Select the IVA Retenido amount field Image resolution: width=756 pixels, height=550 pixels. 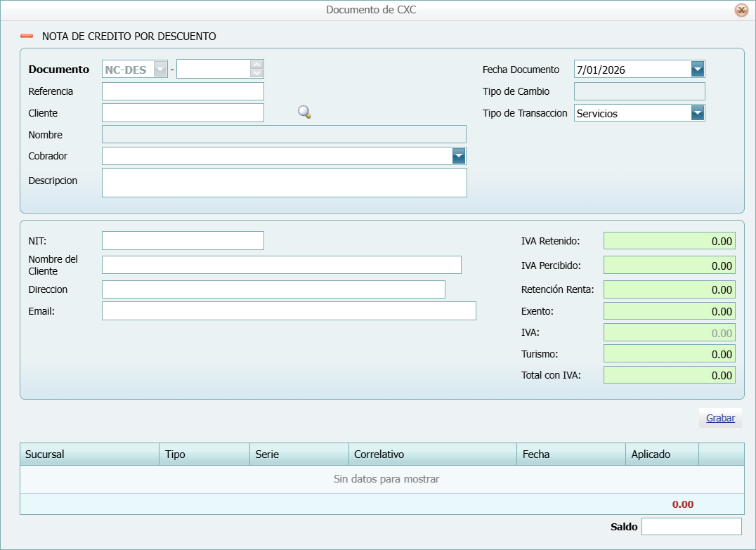[669, 241]
